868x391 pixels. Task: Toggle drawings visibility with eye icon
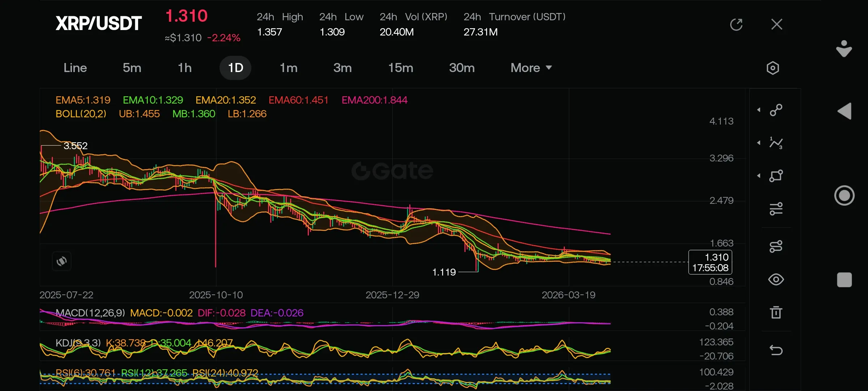(776, 279)
